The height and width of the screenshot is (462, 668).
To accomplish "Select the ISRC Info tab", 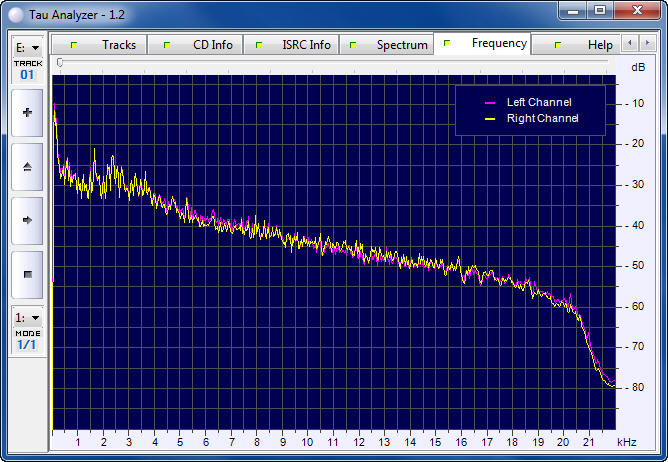I will point(293,45).
